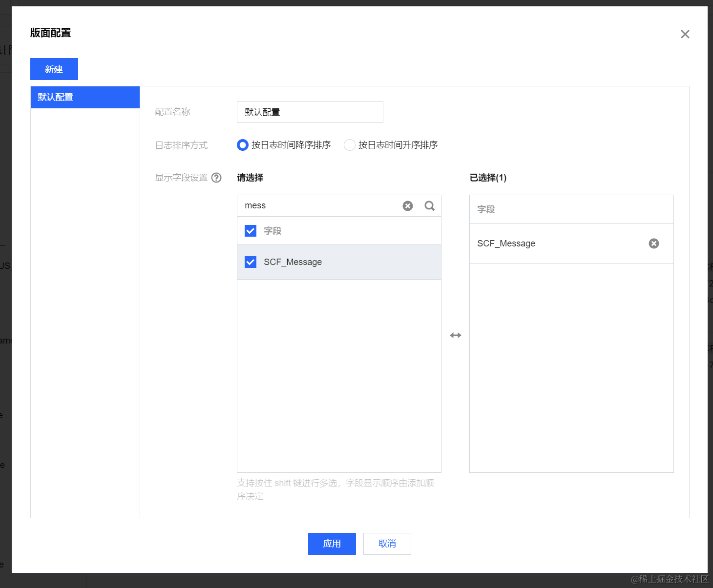Clear the 'mess' search text with the X icon

(408, 206)
